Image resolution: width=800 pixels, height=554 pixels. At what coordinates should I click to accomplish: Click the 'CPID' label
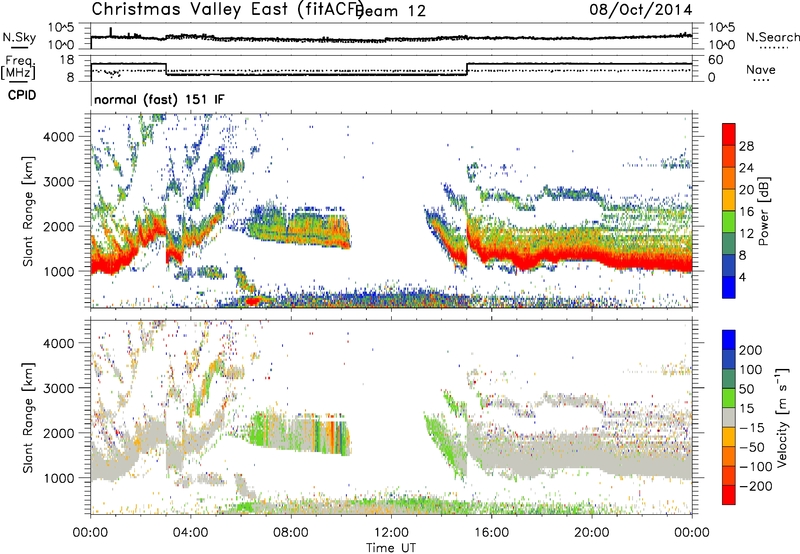coord(22,95)
